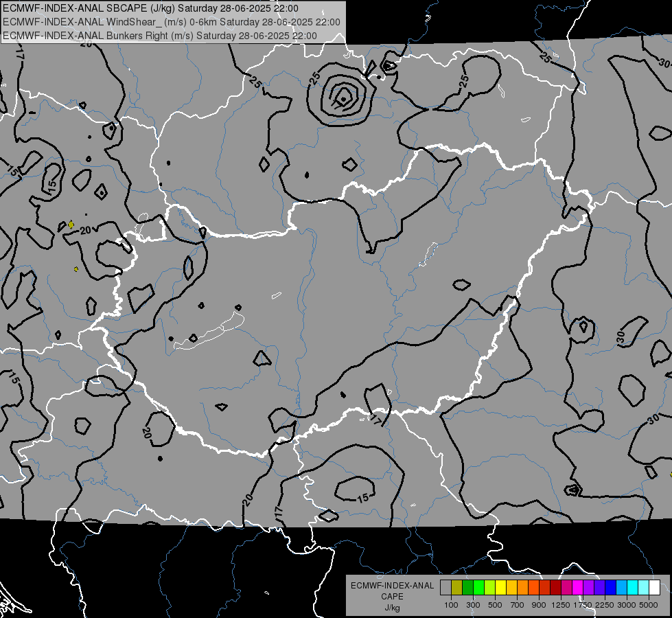The image size is (672, 618).
Task: Pick the brick red swatch after 900
Action: coord(545,587)
